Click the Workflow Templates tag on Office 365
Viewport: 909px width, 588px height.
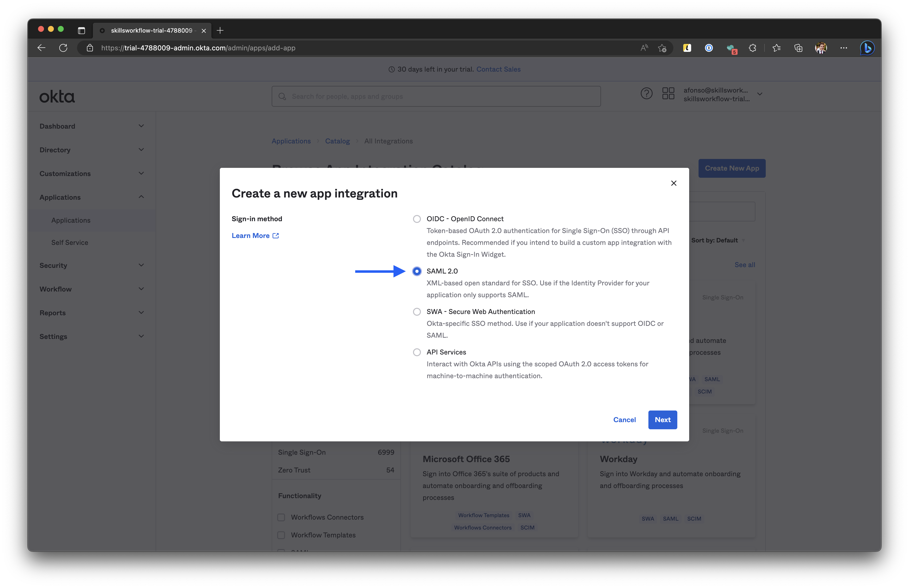coord(484,515)
